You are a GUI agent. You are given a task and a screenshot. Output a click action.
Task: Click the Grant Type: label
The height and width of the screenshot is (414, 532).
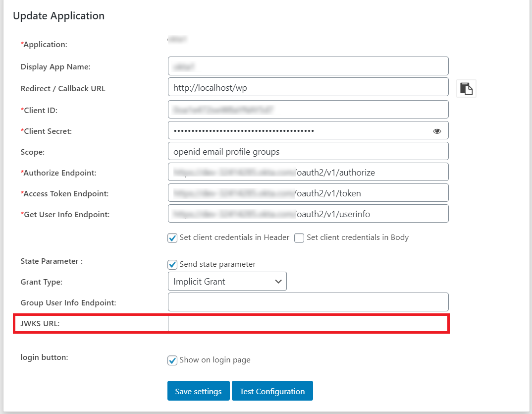tap(42, 282)
